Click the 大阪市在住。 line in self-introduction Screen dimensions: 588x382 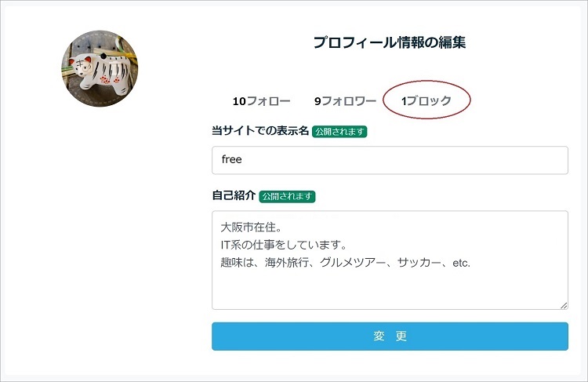pyautogui.click(x=251, y=227)
